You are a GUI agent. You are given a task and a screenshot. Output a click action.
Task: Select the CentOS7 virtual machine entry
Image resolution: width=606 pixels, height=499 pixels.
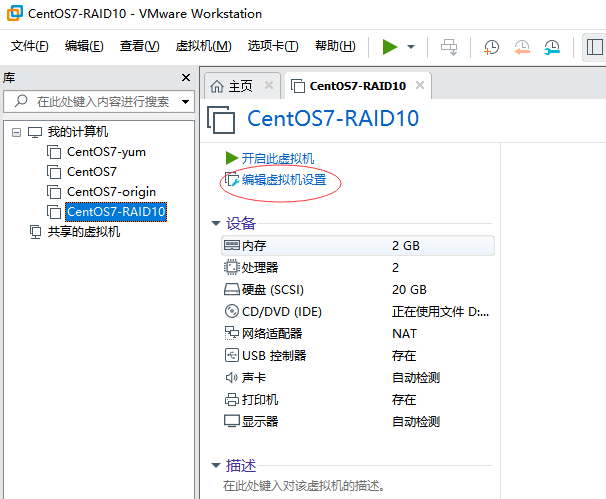[x=92, y=172]
